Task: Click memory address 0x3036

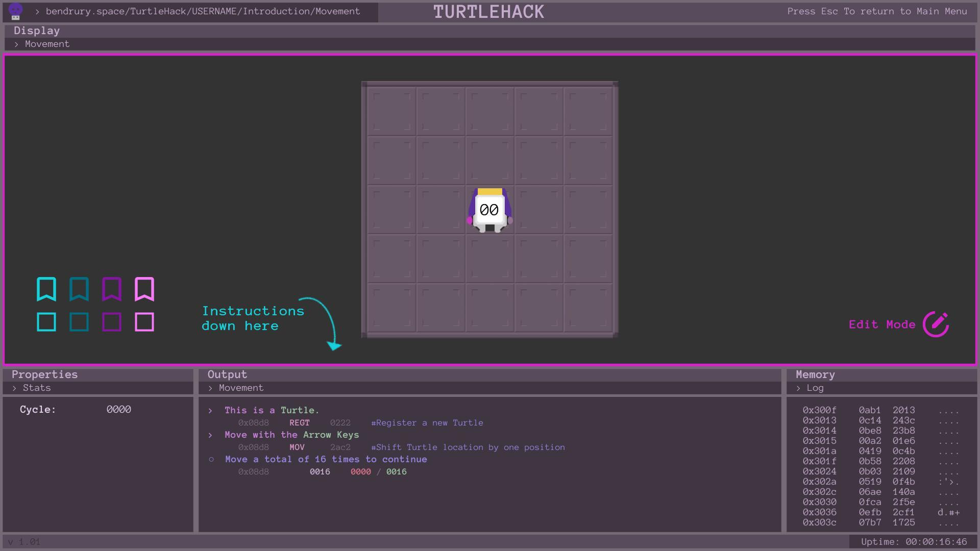Action: (x=819, y=512)
